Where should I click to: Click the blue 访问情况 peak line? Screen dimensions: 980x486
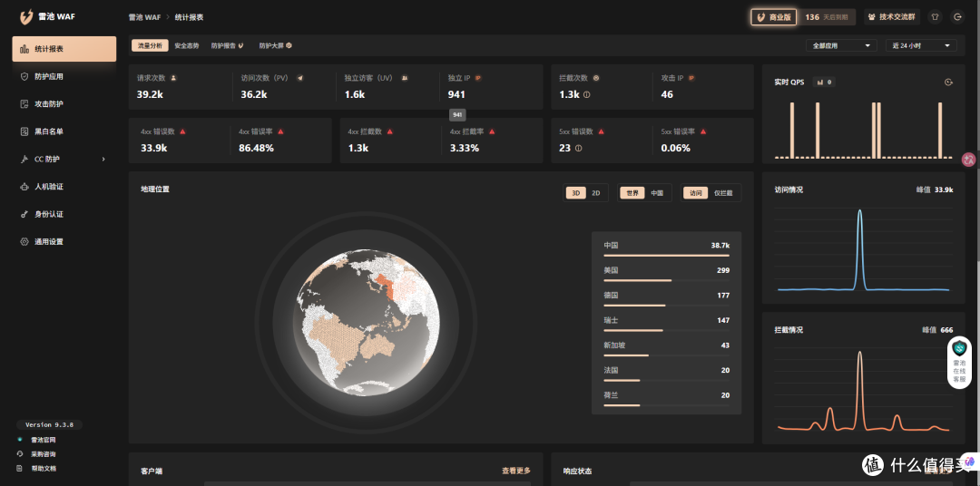859,250
